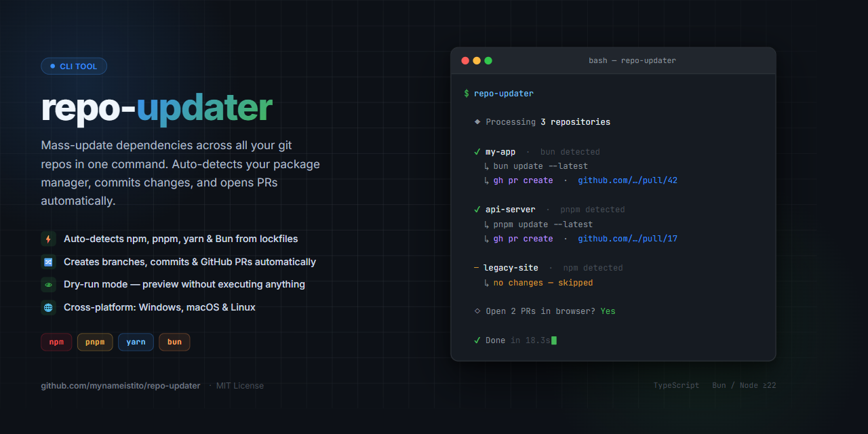Click the my-app repository name
868x434 pixels.
click(500, 152)
